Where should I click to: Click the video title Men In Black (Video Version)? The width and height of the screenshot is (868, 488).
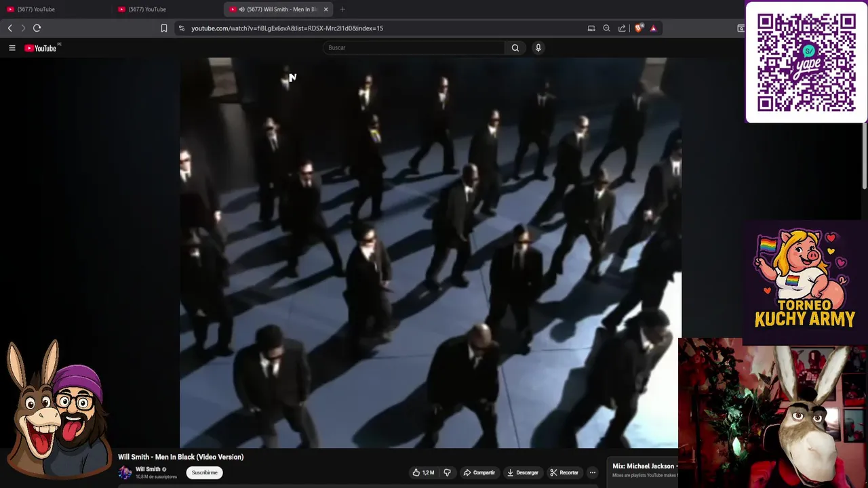[x=181, y=457]
